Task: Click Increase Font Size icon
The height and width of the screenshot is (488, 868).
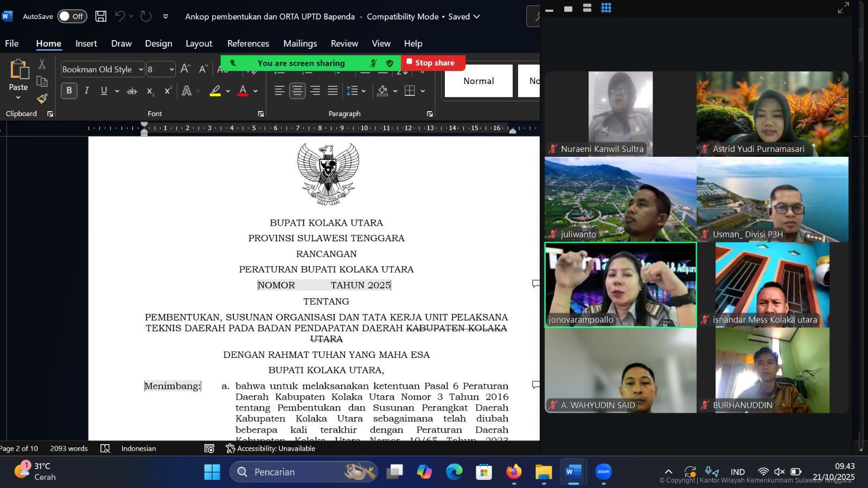Action: [185, 69]
